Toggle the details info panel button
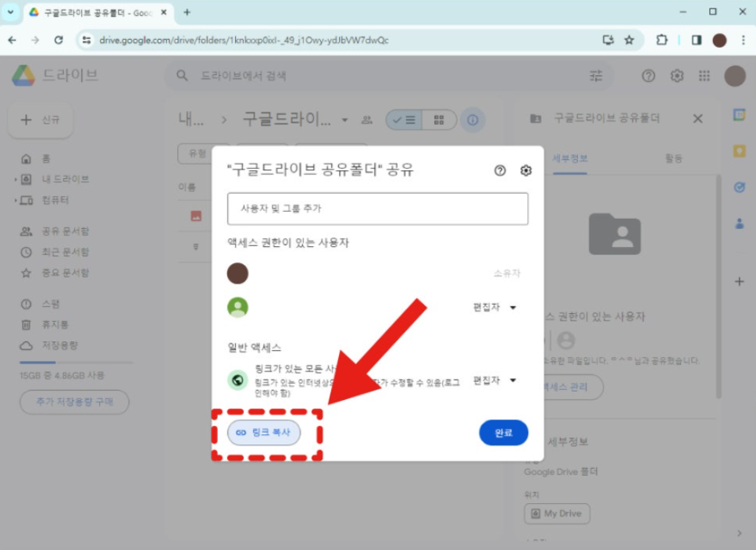The height and width of the screenshot is (550, 756). tap(472, 120)
